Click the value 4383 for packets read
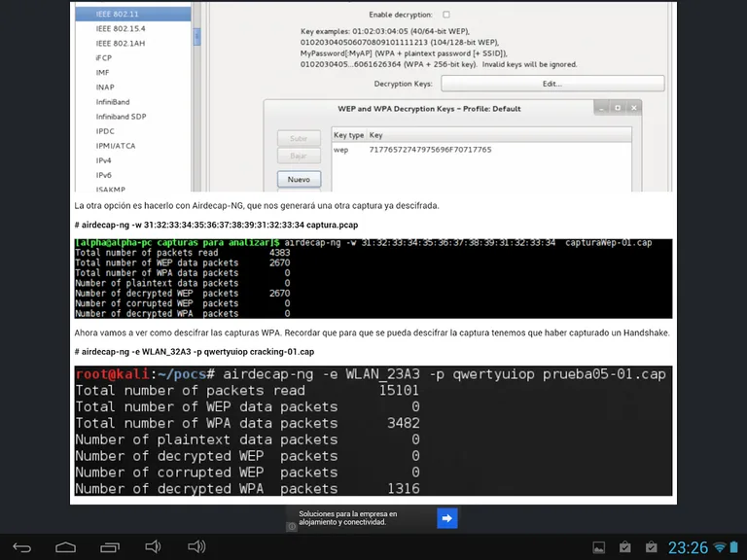This screenshot has width=747, height=560. 279,253
